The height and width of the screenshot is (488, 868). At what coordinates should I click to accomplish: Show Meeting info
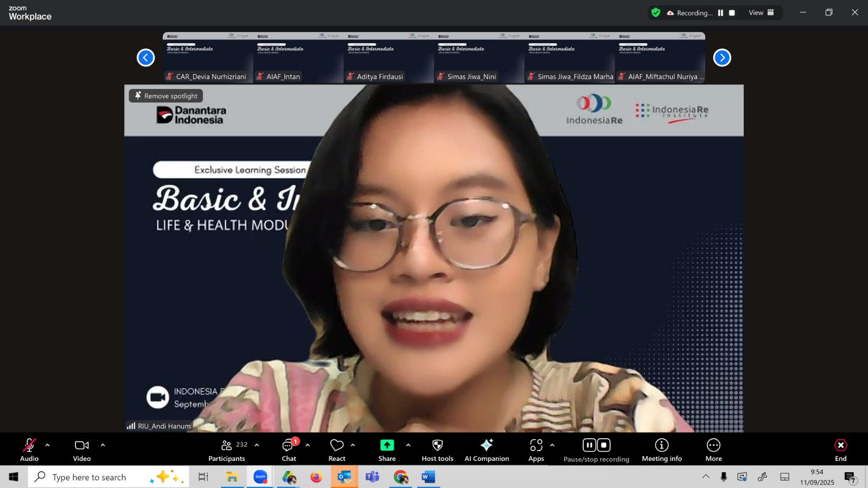(661, 450)
